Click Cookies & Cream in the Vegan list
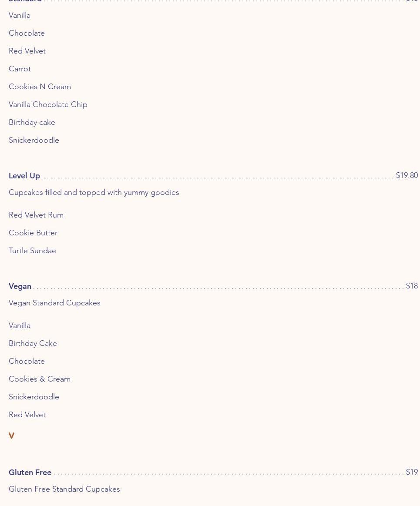420x506 pixels. pyautogui.click(x=39, y=379)
